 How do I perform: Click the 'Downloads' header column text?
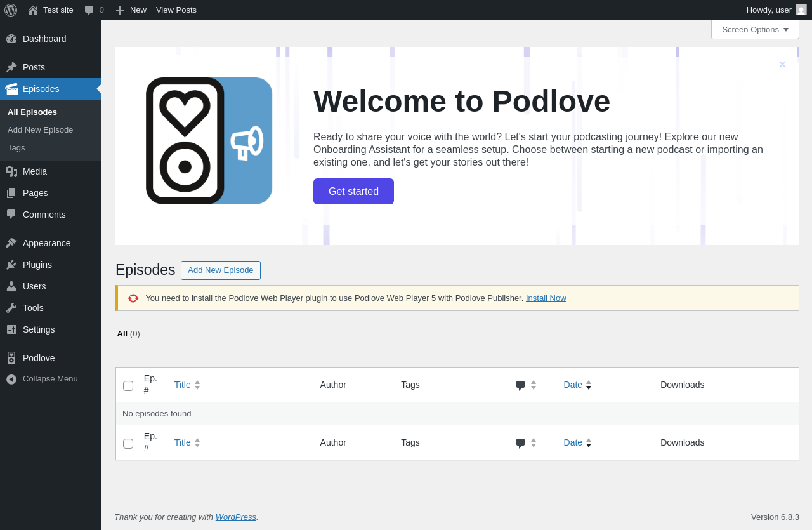click(x=683, y=385)
